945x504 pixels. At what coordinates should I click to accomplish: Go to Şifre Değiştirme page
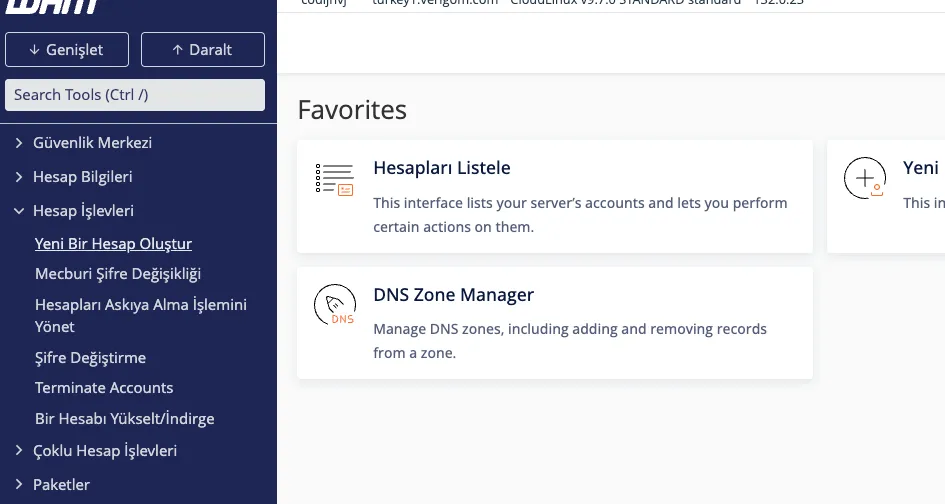[x=90, y=358]
